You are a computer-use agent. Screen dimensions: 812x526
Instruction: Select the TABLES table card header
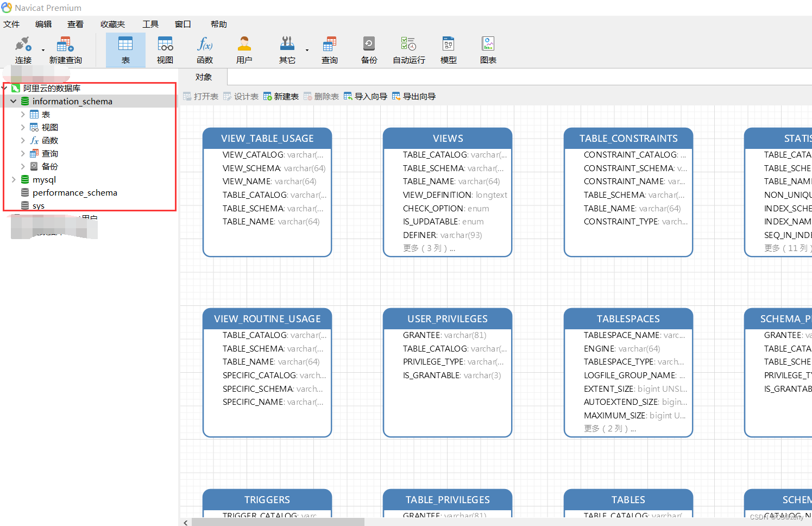tap(628, 499)
